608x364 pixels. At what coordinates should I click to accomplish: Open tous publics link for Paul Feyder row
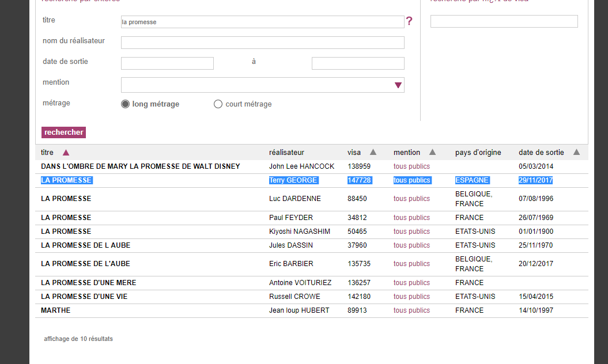pyautogui.click(x=411, y=218)
